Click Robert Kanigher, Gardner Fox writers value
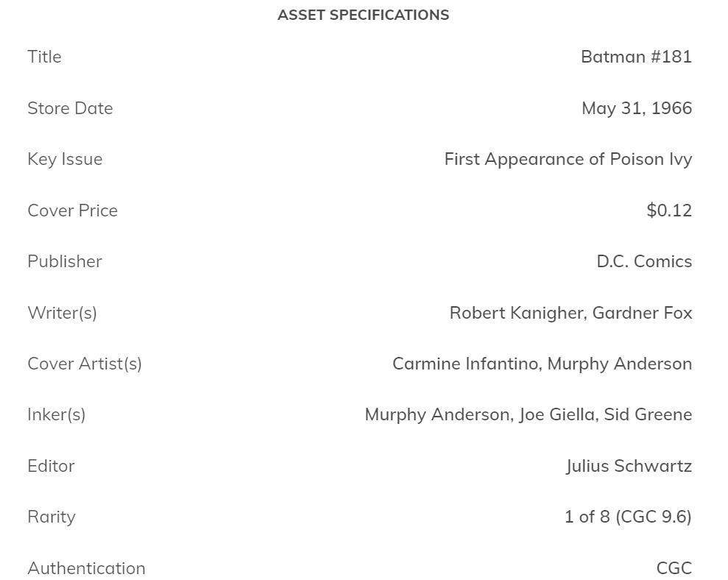728x580 pixels. point(570,313)
